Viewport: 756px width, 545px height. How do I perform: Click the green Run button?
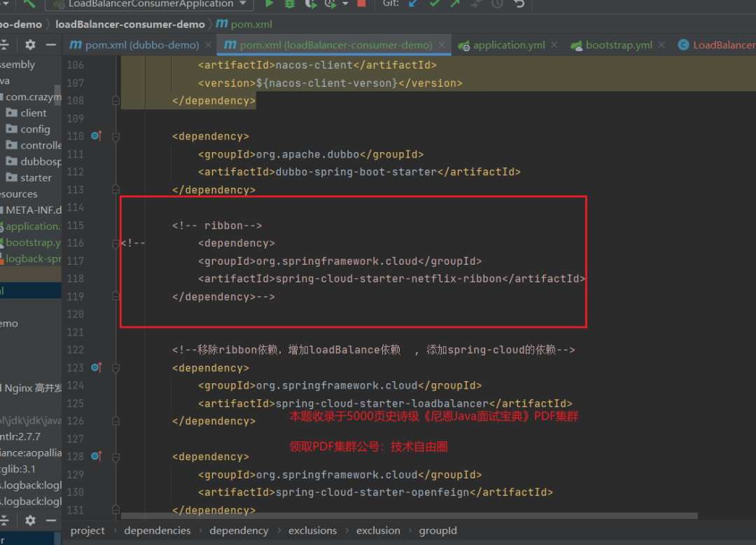(x=269, y=4)
